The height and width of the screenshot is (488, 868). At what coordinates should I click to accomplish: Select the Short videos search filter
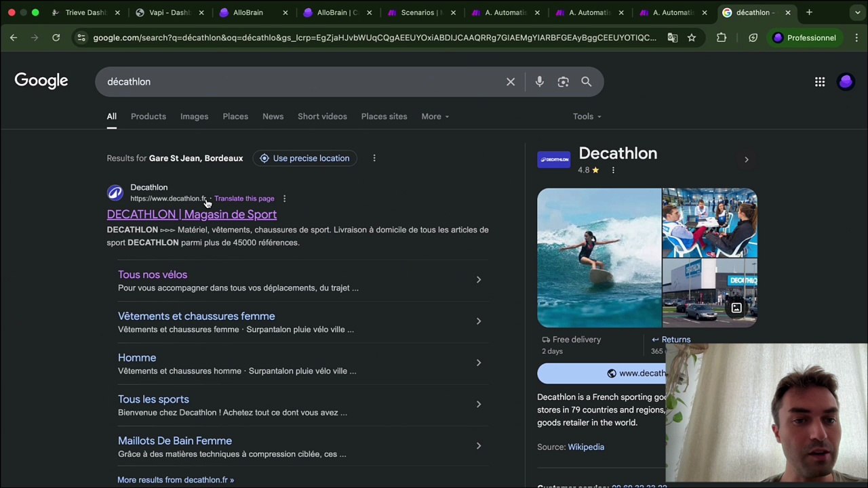pyautogui.click(x=322, y=117)
